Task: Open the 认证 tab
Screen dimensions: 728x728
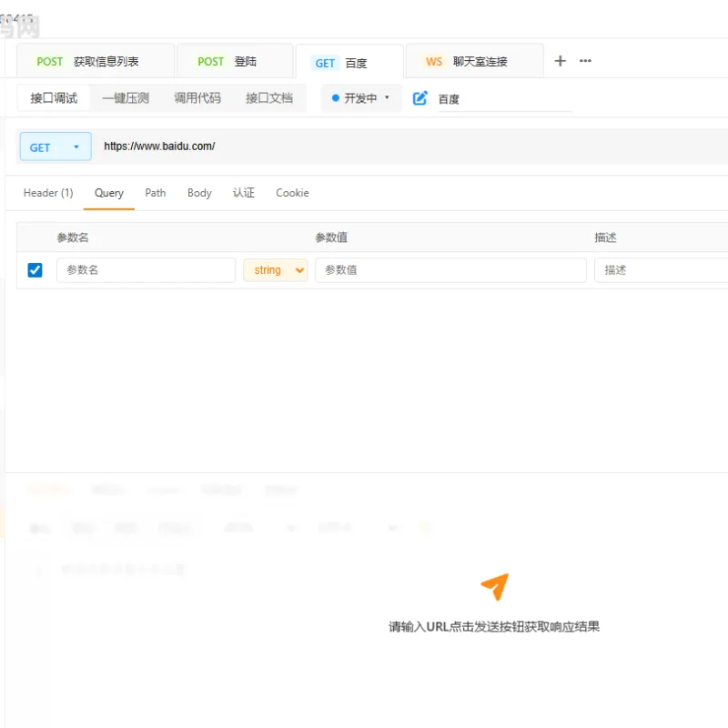Action: tap(243, 193)
